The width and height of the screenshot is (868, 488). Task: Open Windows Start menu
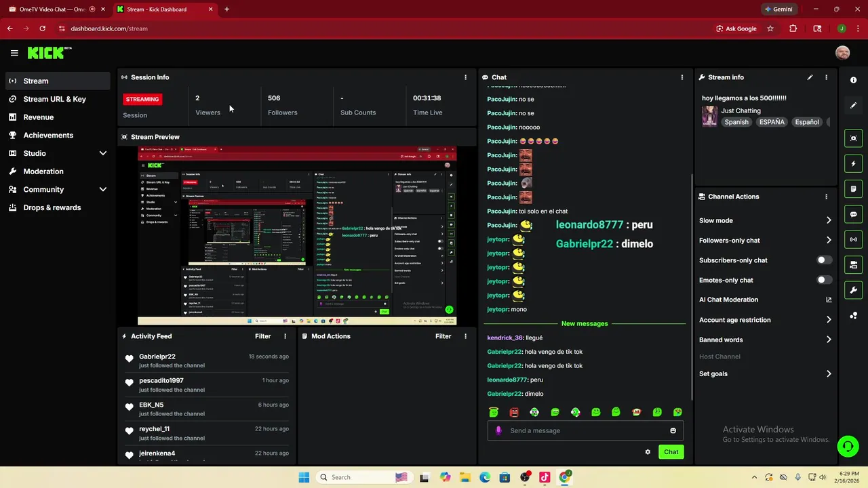(x=304, y=477)
